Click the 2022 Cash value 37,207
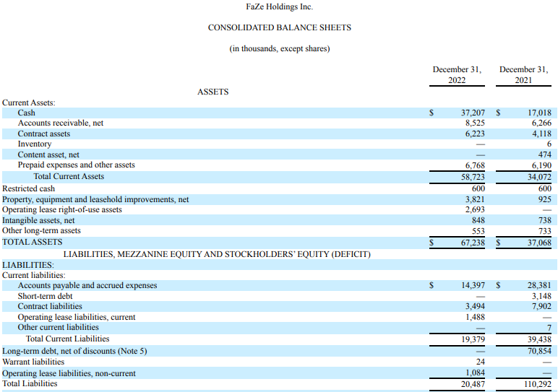 point(473,113)
